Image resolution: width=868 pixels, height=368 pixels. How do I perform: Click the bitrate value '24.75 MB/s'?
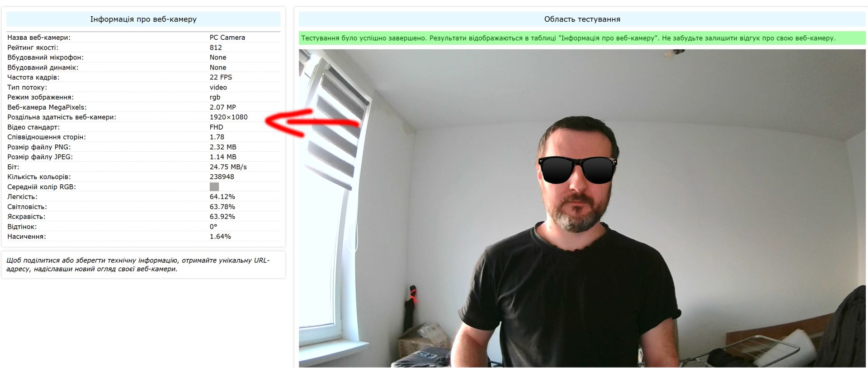click(228, 167)
